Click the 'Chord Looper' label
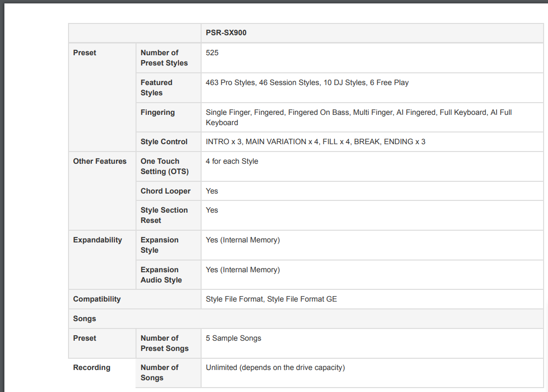The height and width of the screenshot is (392, 548). click(x=165, y=191)
